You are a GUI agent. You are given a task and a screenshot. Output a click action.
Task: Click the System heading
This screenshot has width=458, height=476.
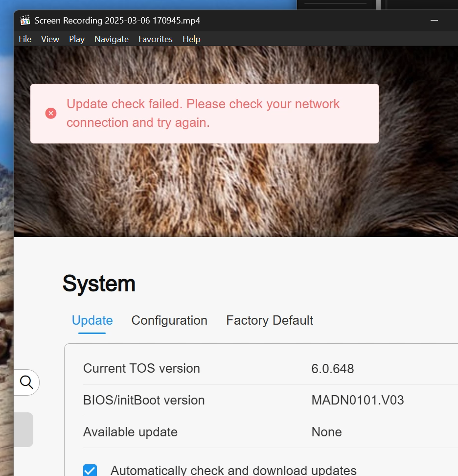tap(99, 283)
